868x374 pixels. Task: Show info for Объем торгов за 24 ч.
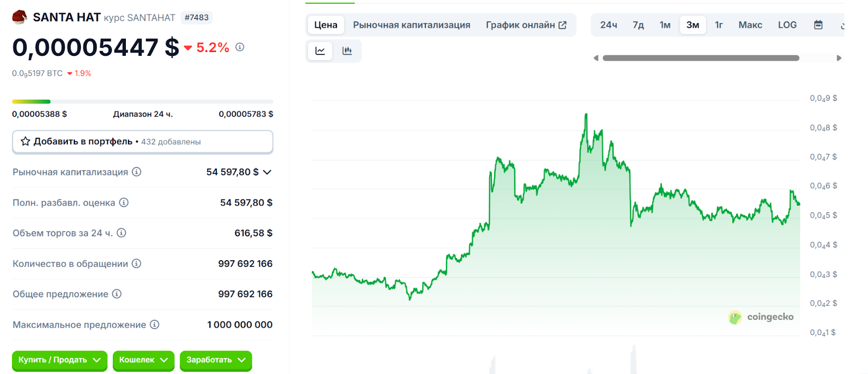122,233
